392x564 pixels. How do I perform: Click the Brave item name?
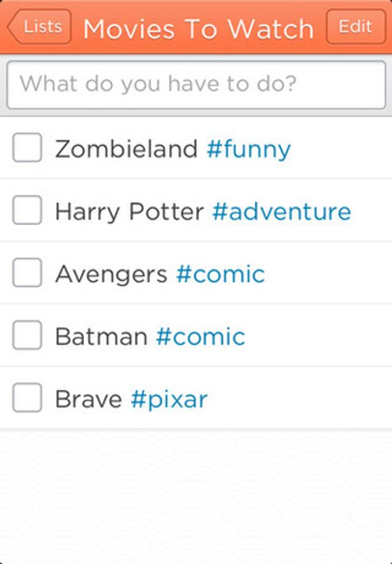click(88, 400)
